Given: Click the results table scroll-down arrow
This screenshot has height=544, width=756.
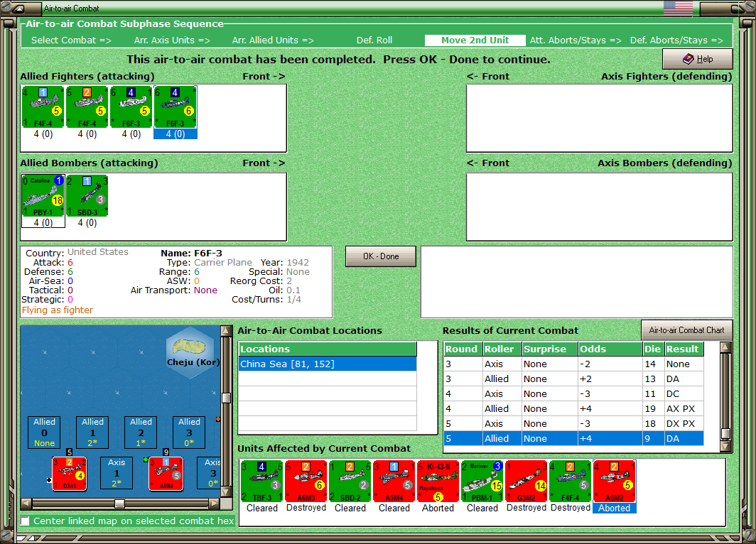Looking at the screenshot, I should point(725,446).
